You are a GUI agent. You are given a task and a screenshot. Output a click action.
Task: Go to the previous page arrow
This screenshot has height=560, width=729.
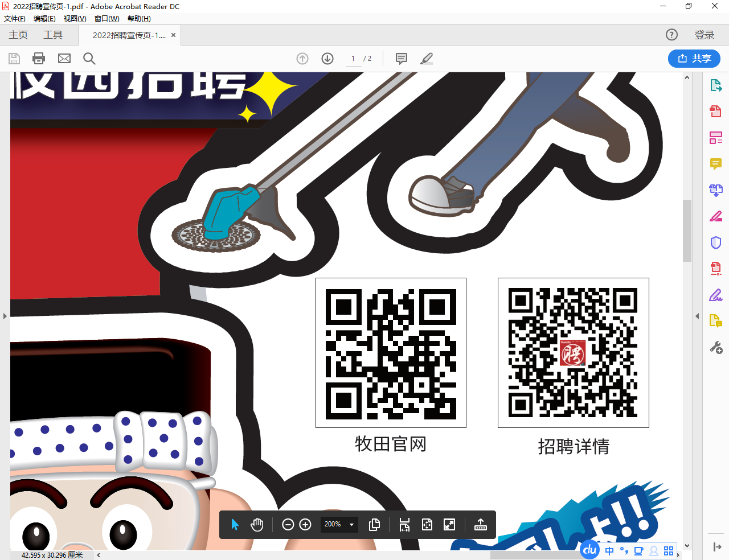click(302, 59)
